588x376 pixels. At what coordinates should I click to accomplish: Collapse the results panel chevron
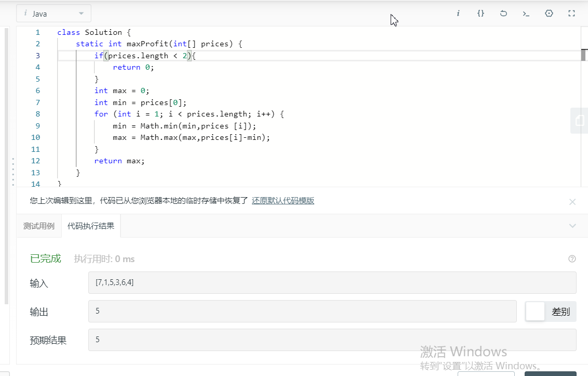pos(572,226)
